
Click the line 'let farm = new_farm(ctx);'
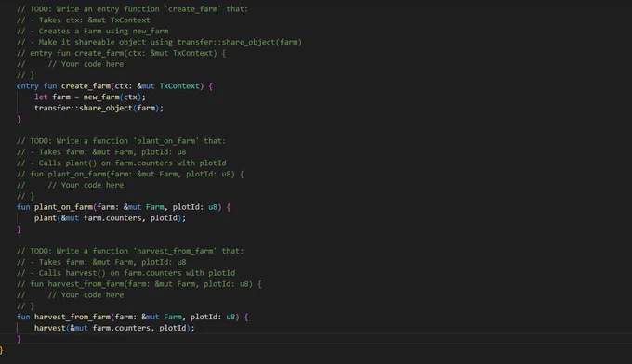tap(90, 97)
